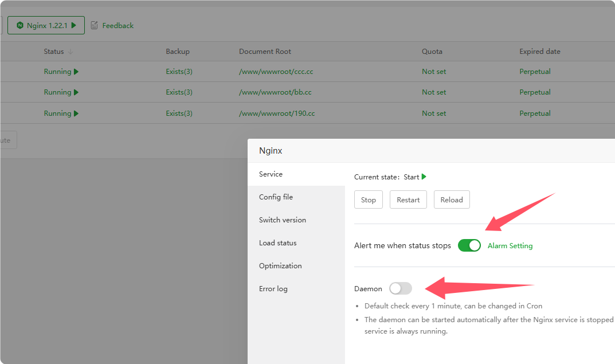
Task: Click Running status arrow for 190.cc site
Action: point(76,113)
